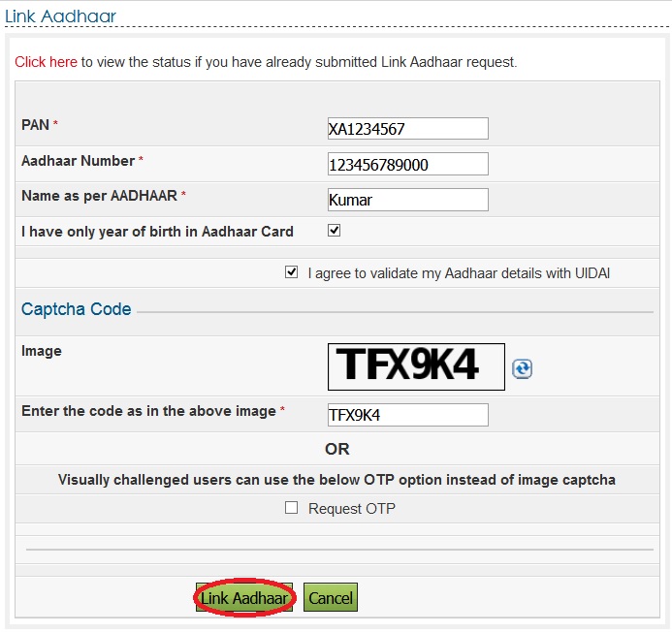Click the 'PAN' field label text
Screen dimensions: 672x633
click(35, 125)
